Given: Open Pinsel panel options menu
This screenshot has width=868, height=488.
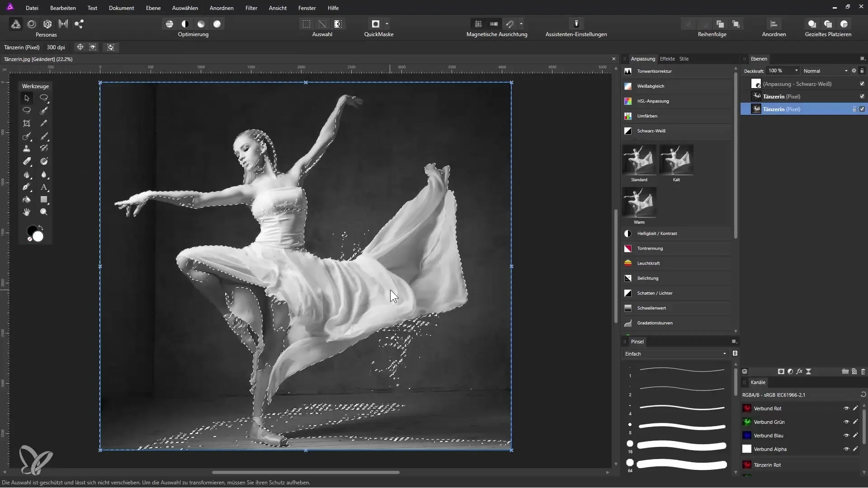Looking at the screenshot, I should 734,342.
